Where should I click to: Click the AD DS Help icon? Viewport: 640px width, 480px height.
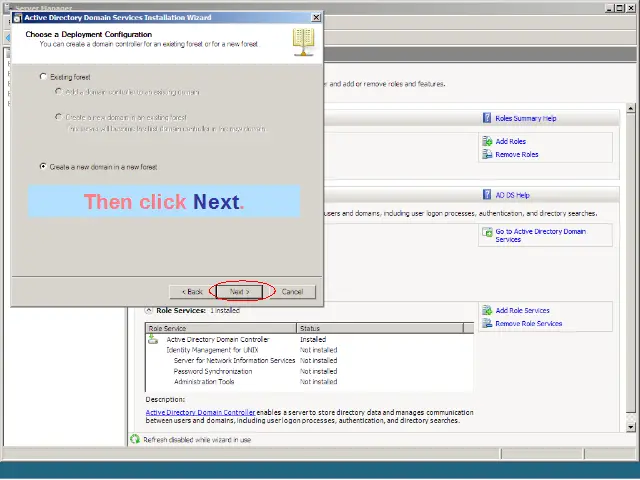tap(487, 195)
